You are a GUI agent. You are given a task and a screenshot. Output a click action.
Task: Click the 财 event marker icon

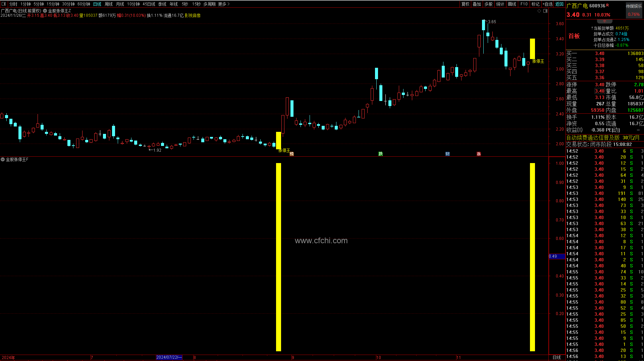click(x=447, y=154)
